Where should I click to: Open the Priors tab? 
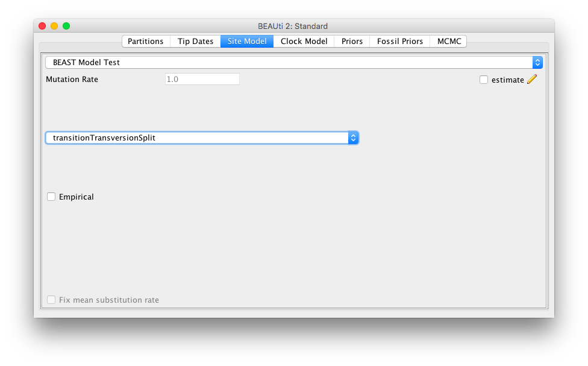[x=352, y=41]
